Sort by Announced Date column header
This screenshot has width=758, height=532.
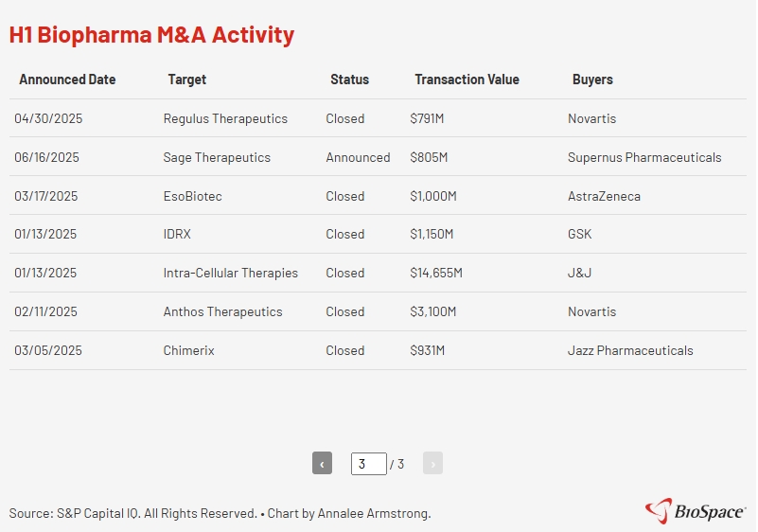[x=67, y=80]
